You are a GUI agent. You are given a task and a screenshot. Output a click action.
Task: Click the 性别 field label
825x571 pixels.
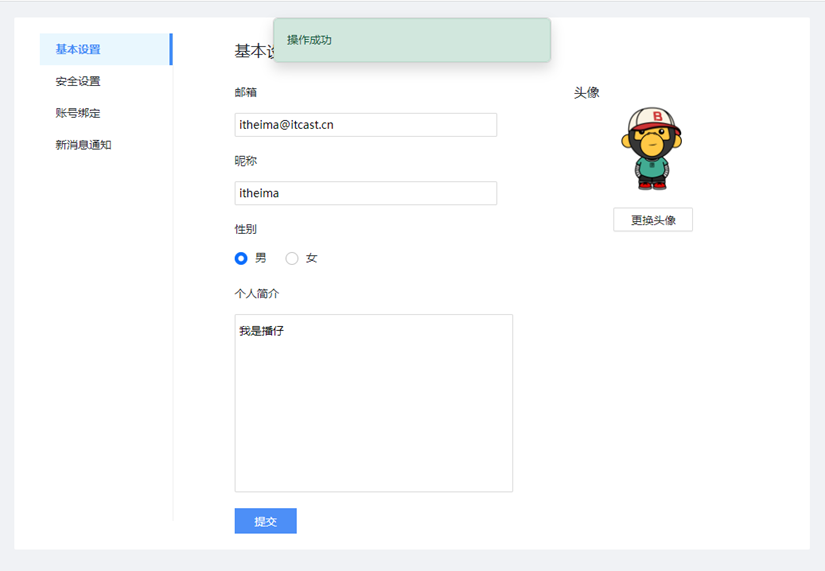246,229
